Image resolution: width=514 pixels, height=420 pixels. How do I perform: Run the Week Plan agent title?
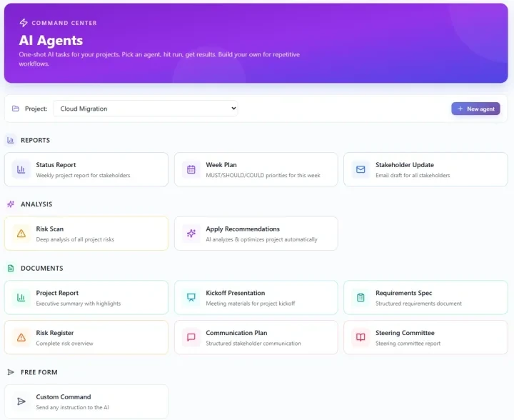(x=221, y=164)
